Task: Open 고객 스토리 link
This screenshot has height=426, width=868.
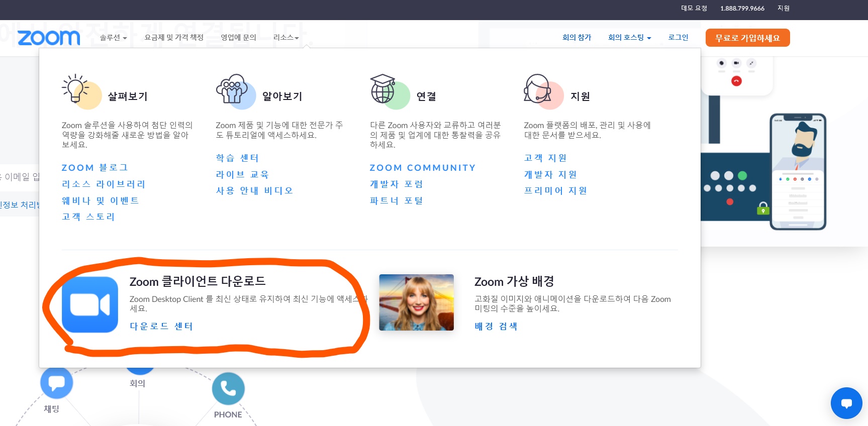Action: click(x=88, y=217)
